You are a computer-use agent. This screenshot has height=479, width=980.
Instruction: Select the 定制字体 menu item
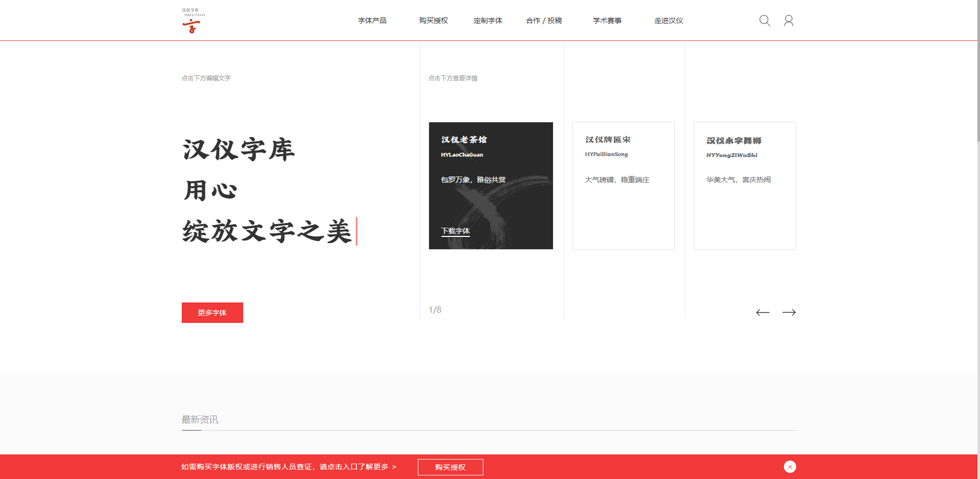tap(488, 20)
